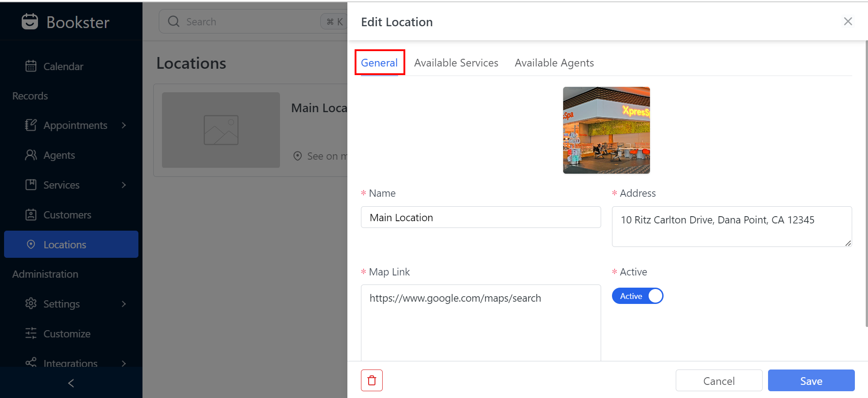Click the red trash delete icon
868x398 pixels.
371,380
